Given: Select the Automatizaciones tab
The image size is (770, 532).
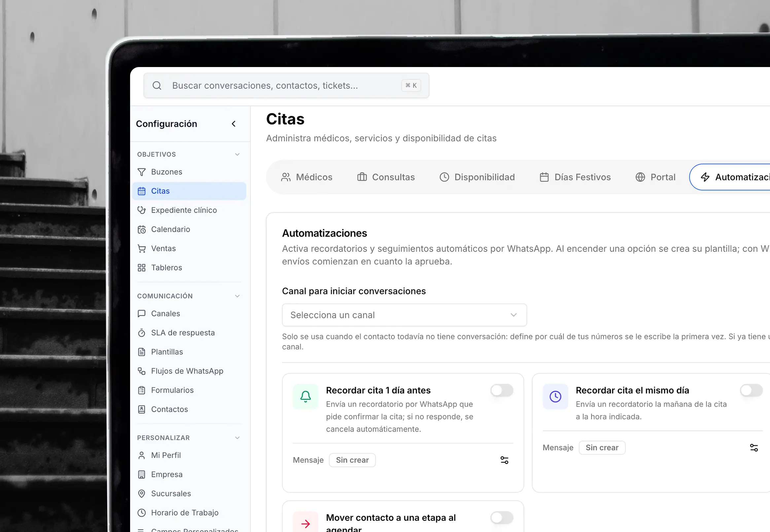Looking at the screenshot, I should click(x=730, y=177).
